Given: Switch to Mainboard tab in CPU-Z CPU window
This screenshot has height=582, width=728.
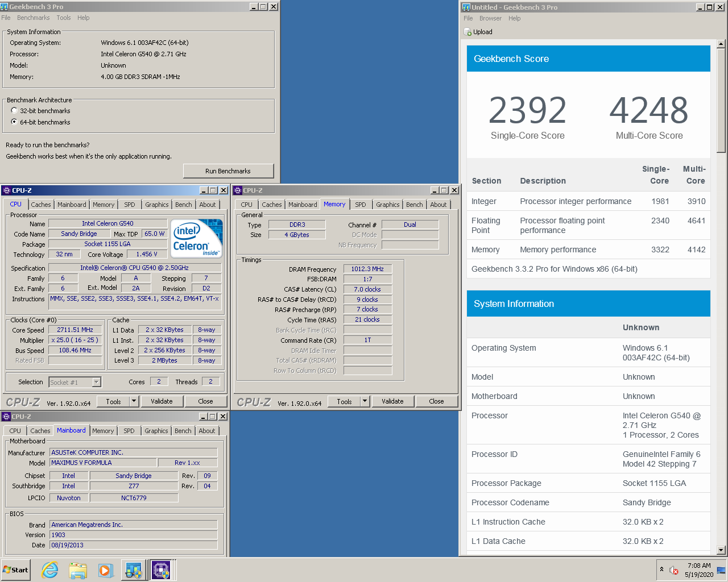Looking at the screenshot, I should [72, 205].
